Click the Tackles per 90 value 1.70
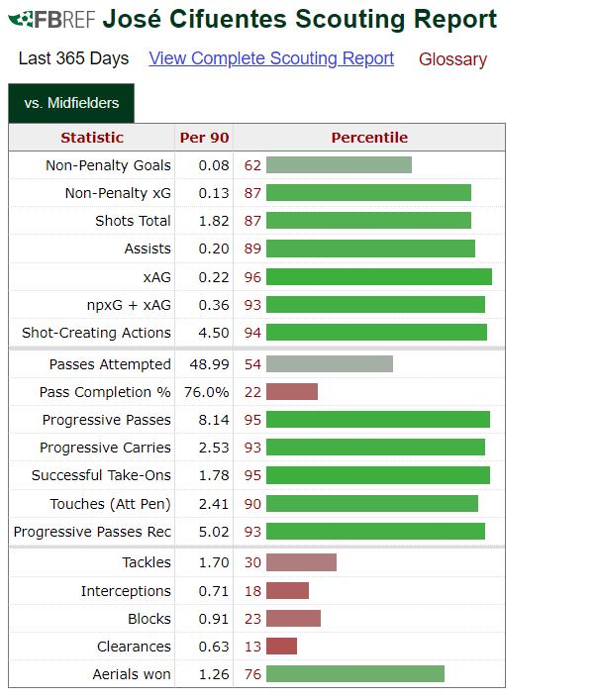597x700 pixels. click(x=214, y=562)
